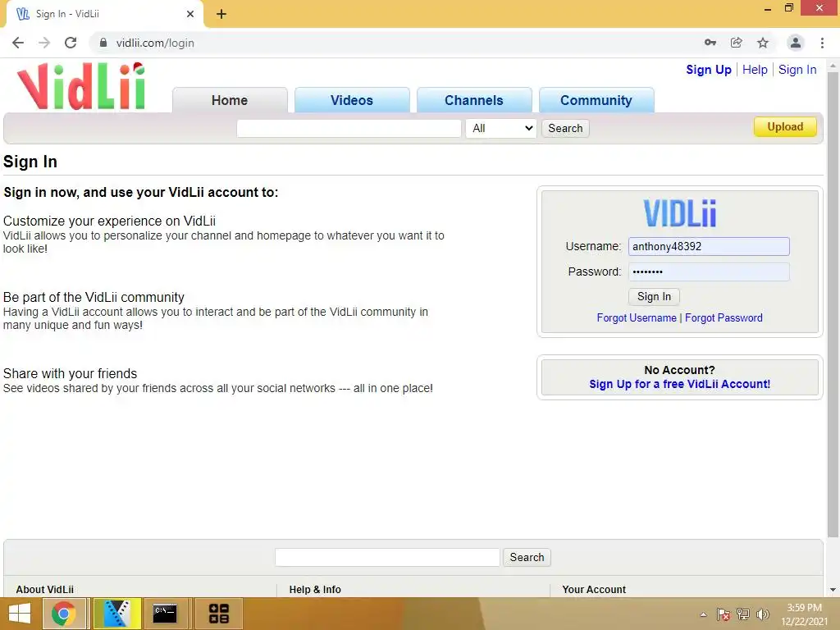Switch to the Videos tab
840x630 pixels.
click(x=352, y=100)
